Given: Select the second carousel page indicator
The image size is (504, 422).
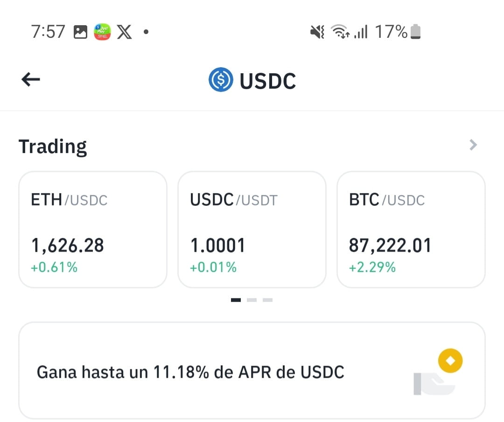Looking at the screenshot, I should pyautogui.click(x=252, y=300).
